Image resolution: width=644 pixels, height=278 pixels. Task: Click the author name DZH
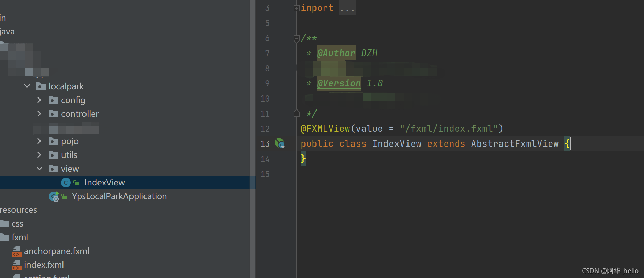369,53
